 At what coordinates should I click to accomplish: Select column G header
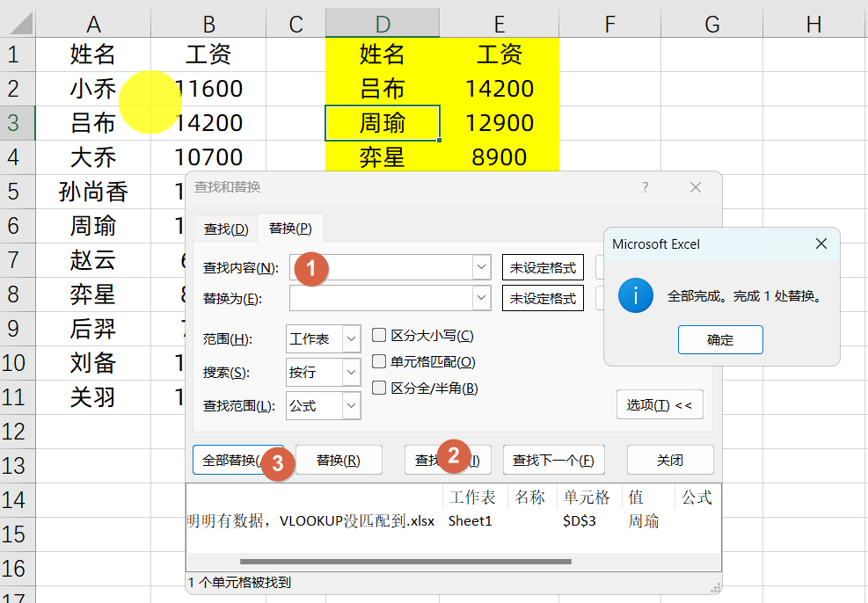[x=711, y=24]
